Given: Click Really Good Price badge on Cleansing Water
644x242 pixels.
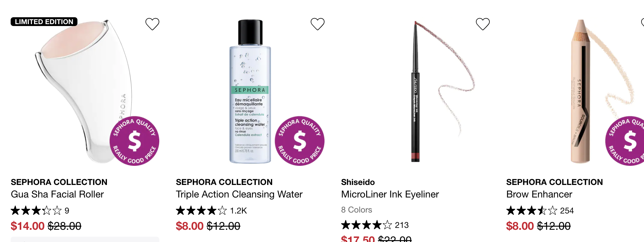Looking at the screenshot, I should tap(299, 141).
